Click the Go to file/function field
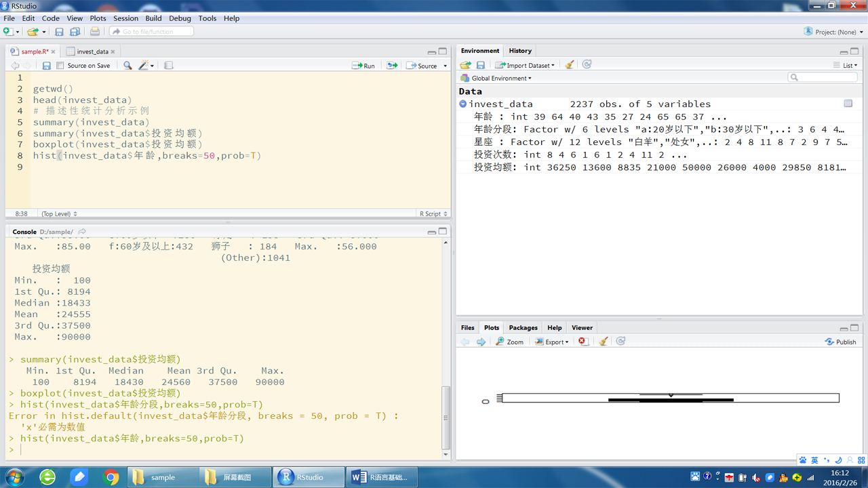868x488 pixels. point(152,32)
